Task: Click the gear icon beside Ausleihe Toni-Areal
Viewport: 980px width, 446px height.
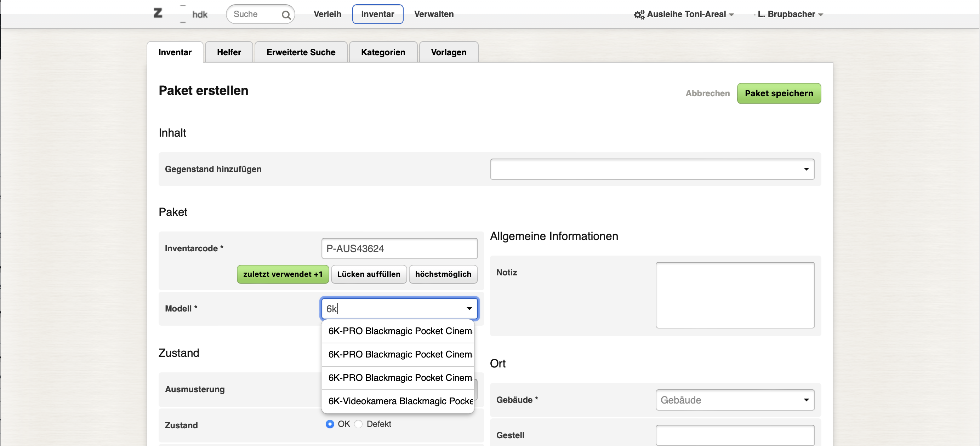Action: (x=639, y=14)
